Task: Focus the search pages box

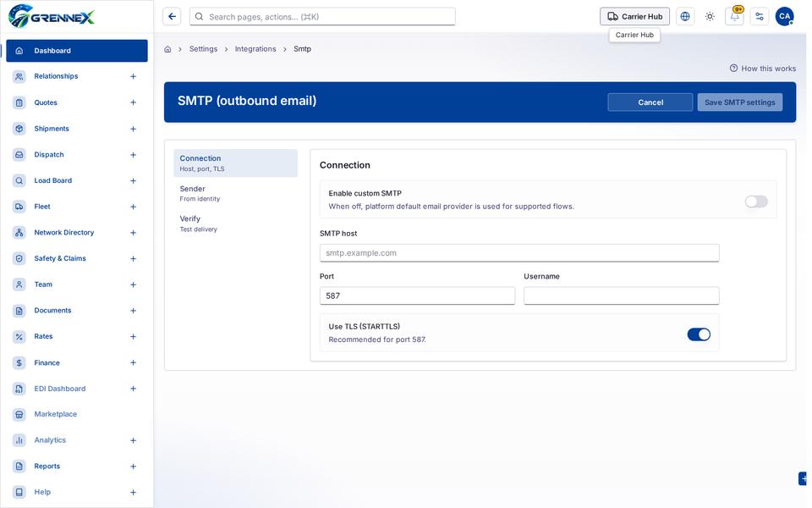Action: 322,17
